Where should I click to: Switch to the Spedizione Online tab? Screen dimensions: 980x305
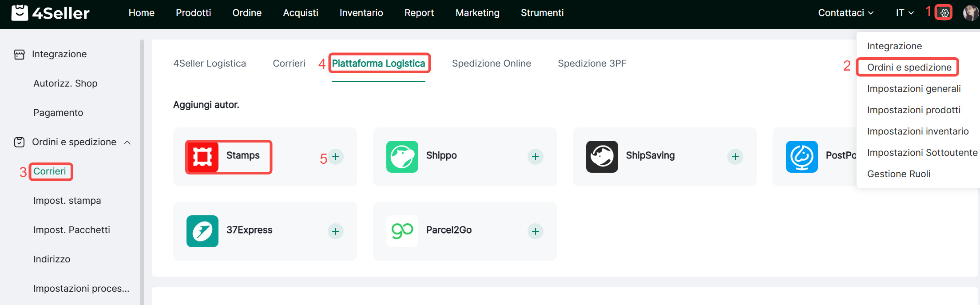tap(491, 63)
